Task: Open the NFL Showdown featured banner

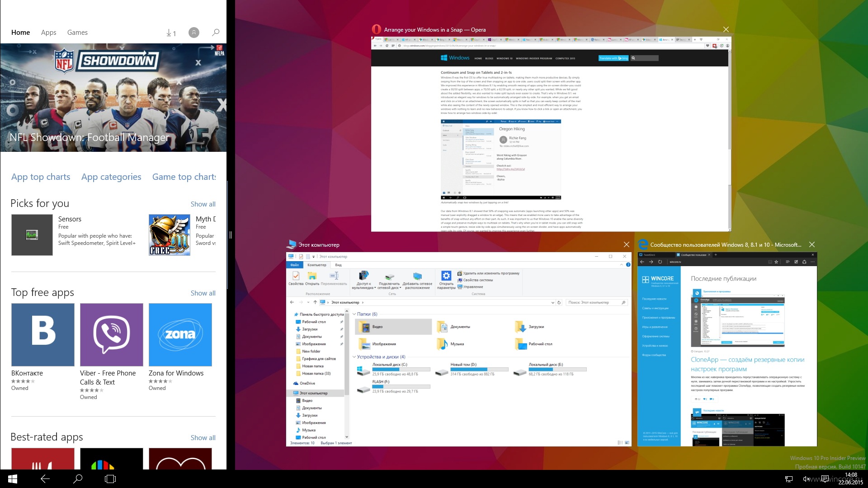Action: click(x=113, y=98)
